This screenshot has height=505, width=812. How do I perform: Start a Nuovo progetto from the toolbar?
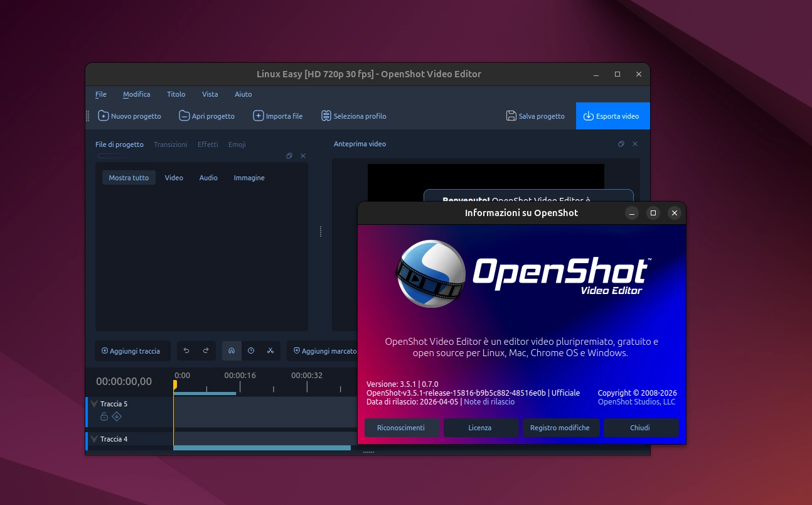coord(129,116)
